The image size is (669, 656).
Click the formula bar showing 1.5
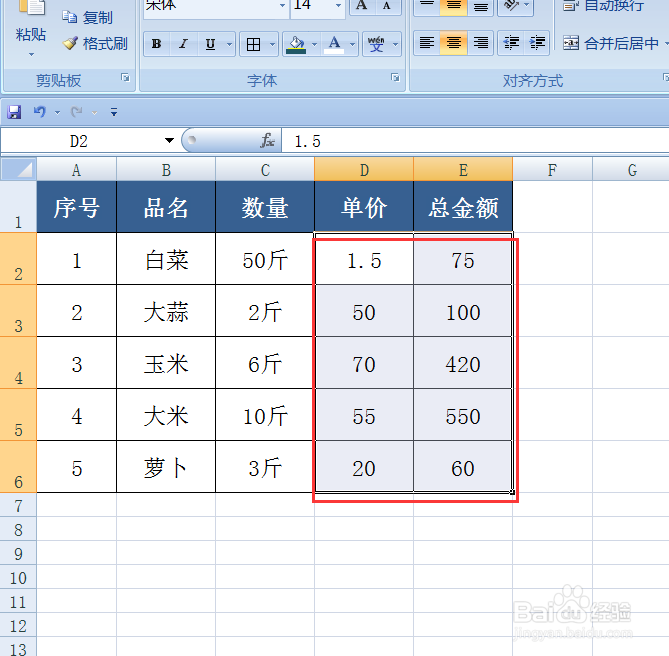475,141
